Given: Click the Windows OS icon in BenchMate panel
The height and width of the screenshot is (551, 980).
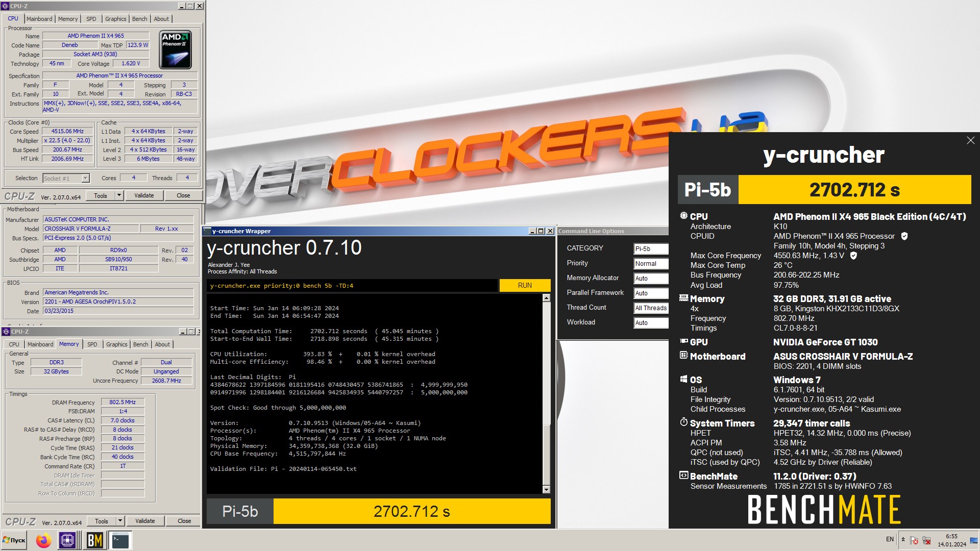Looking at the screenshot, I should pyautogui.click(x=683, y=379).
